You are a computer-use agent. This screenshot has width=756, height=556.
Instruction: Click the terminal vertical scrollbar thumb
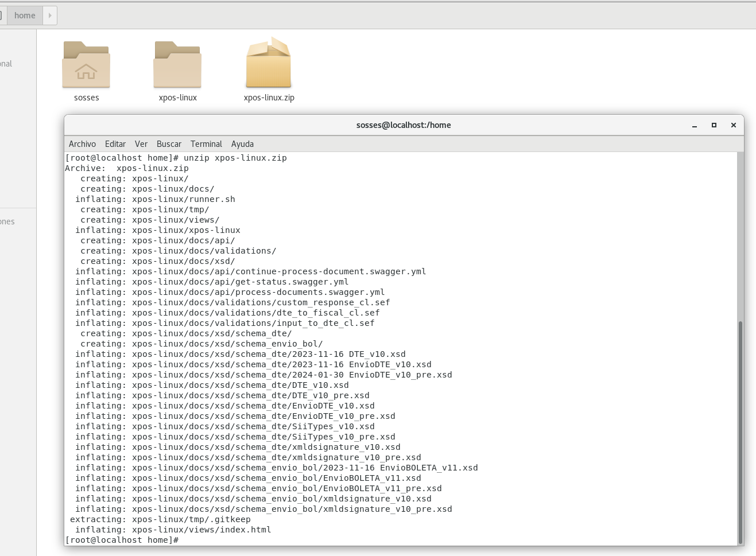(x=741, y=432)
